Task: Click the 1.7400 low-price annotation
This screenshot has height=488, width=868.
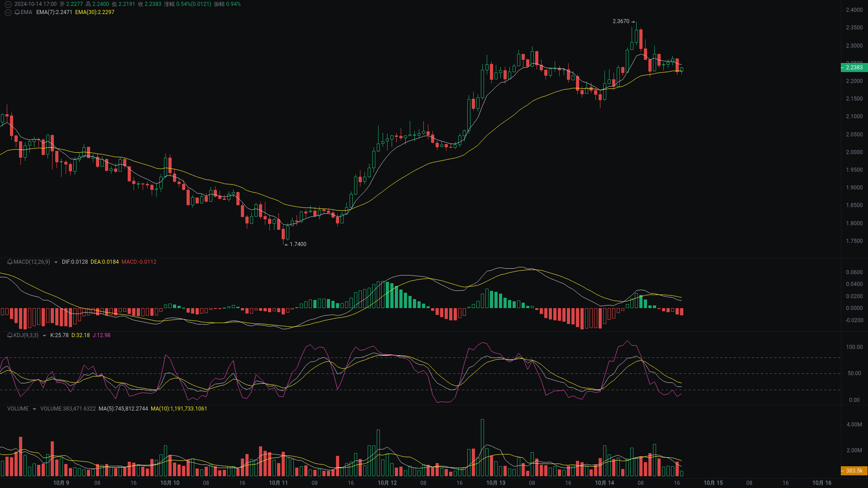Action: (297, 244)
